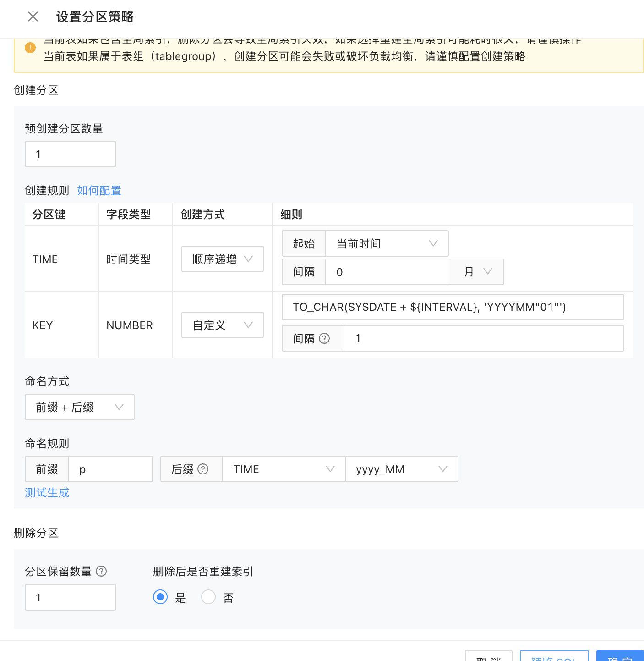Open the yyyy_MM date format dropdown
644x661 pixels.
click(x=401, y=469)
